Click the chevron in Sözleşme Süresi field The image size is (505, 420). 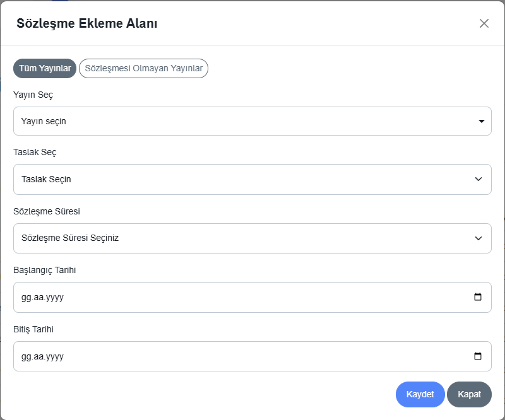click(x=478, y=238)
